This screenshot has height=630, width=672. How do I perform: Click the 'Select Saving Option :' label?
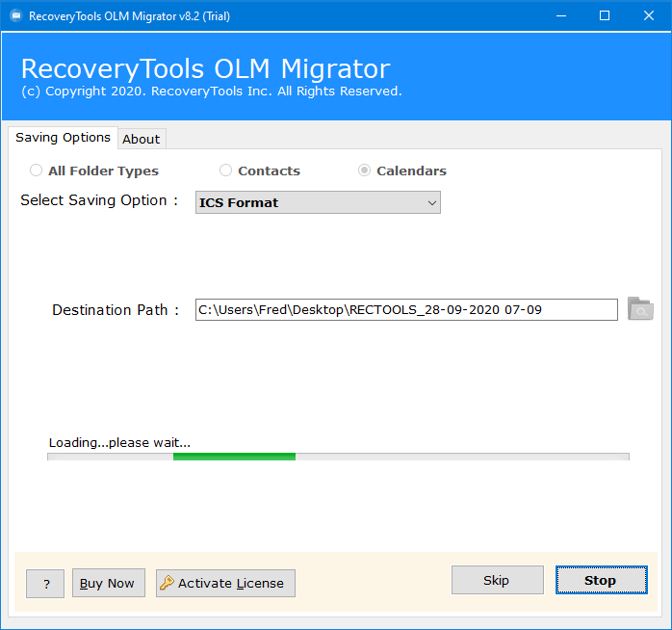click(99, 200)
